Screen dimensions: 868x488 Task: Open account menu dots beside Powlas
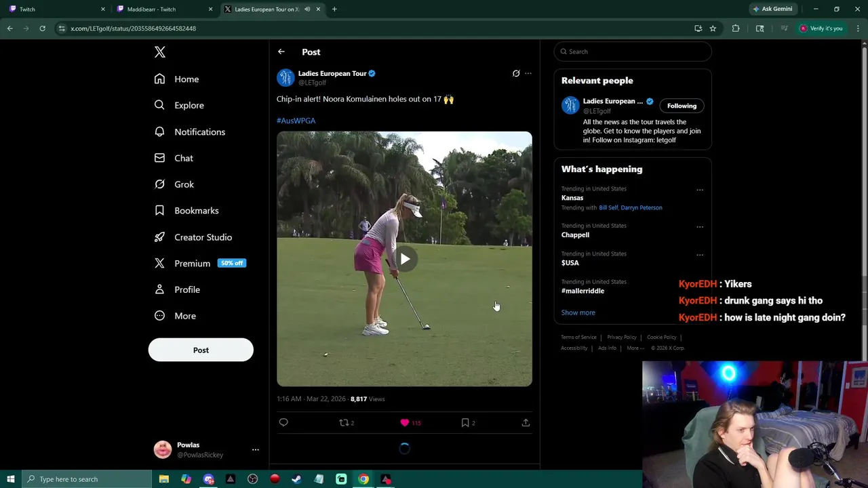click(256, 450)
